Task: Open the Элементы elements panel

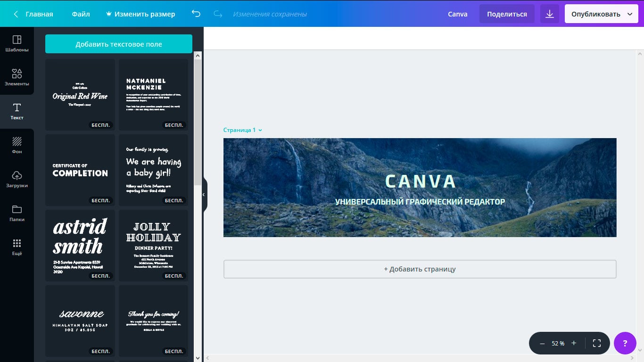Action: click(17, 77)
